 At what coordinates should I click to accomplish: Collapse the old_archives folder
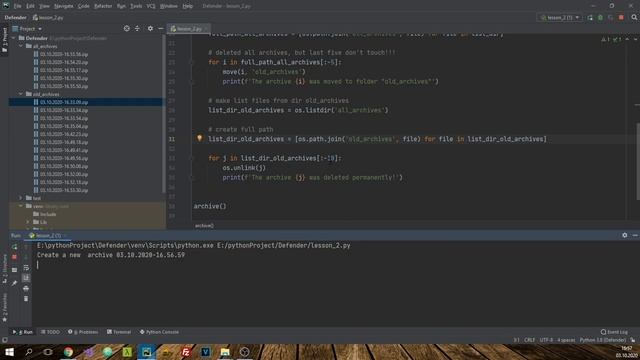click(x=21, y=94)
